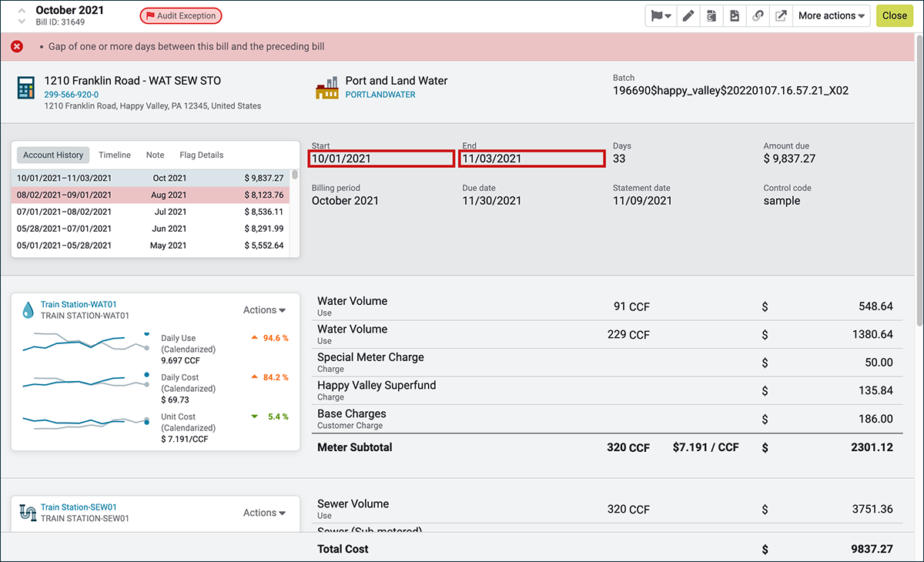Open the Train Station-SEW01 meter link

79,507
